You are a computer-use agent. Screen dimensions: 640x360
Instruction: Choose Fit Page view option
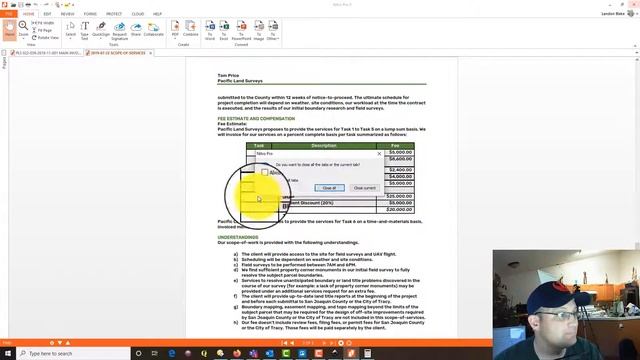pos(42,30)
